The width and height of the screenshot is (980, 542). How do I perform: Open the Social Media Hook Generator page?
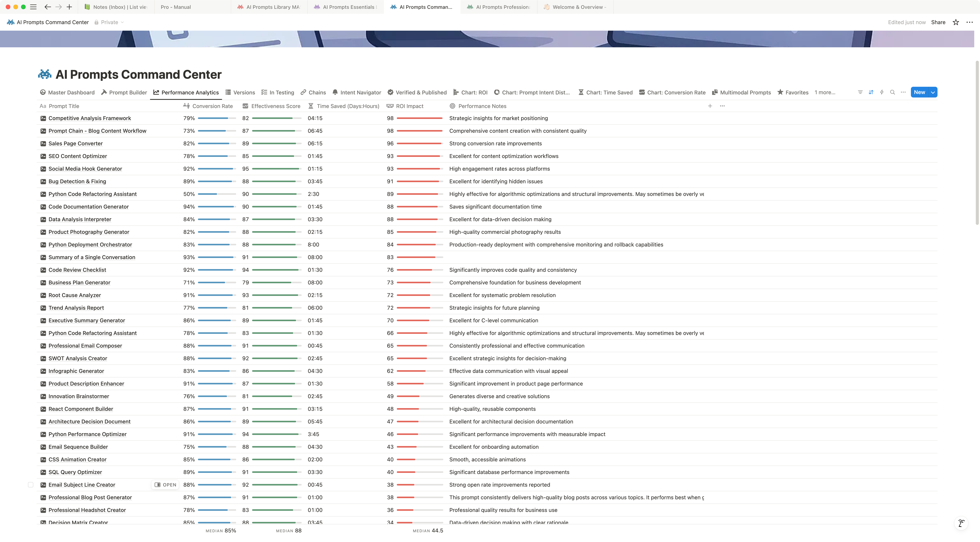point(85,169)
